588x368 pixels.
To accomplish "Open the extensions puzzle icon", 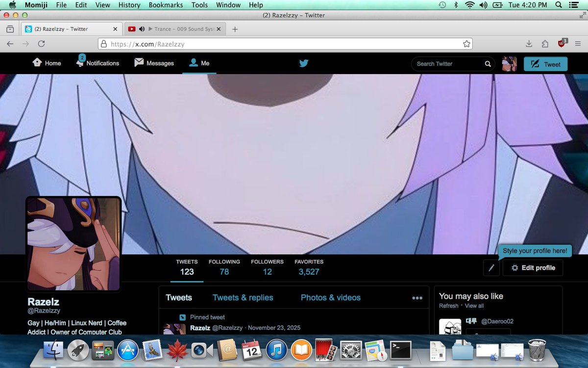I will 545,44.
